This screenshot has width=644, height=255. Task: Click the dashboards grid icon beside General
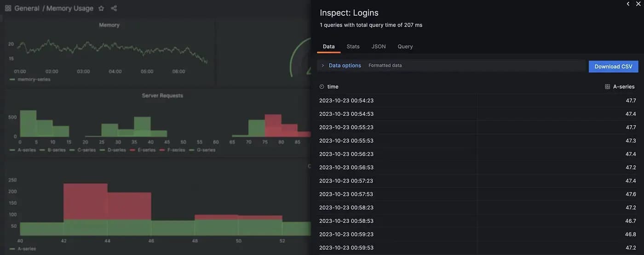click(x=8, y=8)
